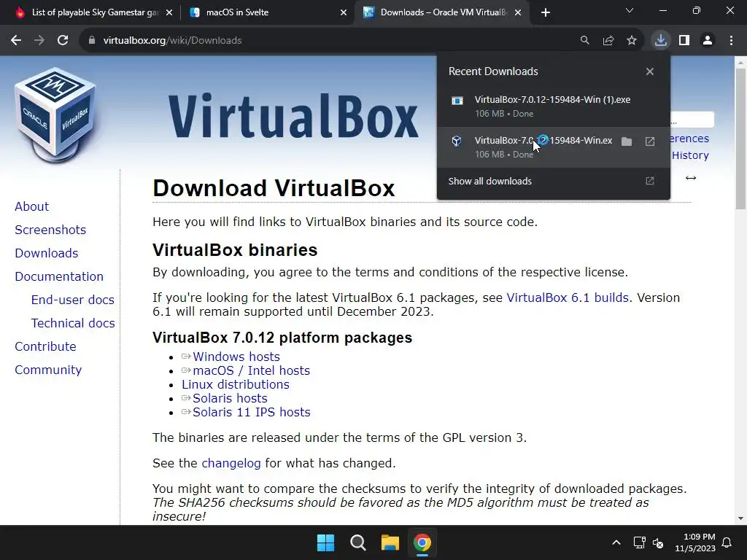Download the Windows hosts package
The width and height of the screenshot is (747, 560).
[x=236, y=357]
